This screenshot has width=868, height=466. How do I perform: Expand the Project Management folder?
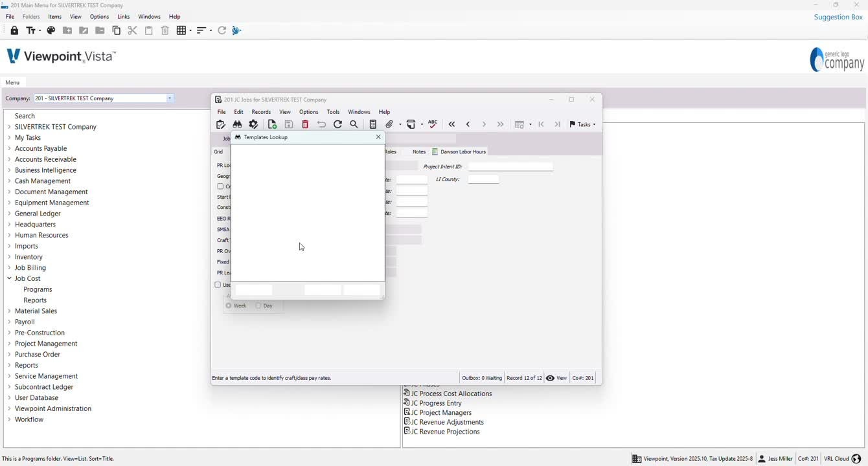(9, 344)
